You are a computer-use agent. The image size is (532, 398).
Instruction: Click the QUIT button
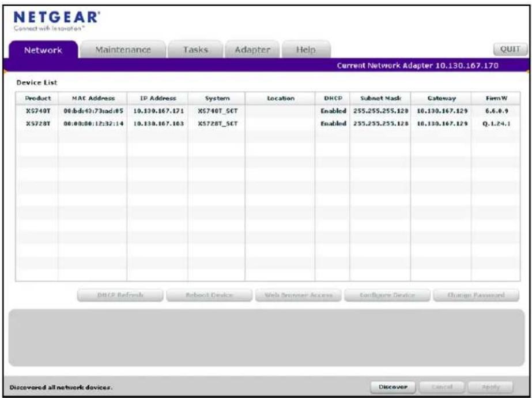510,49
